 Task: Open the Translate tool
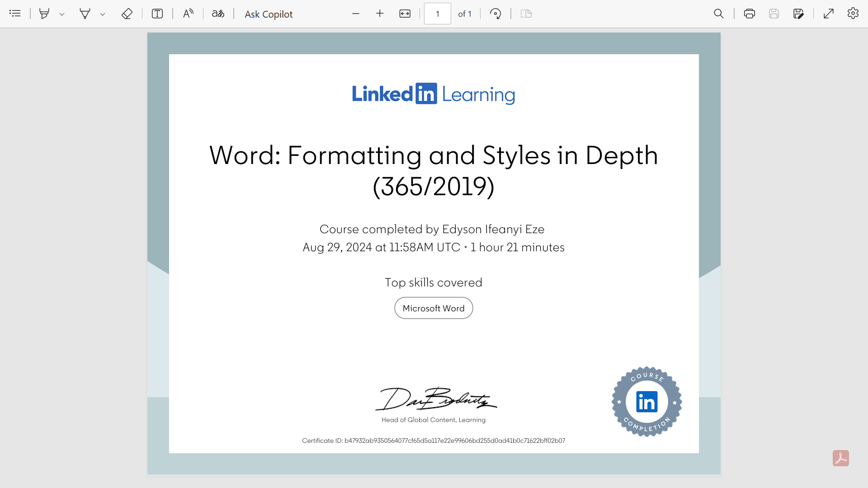[x=218, y=14]
